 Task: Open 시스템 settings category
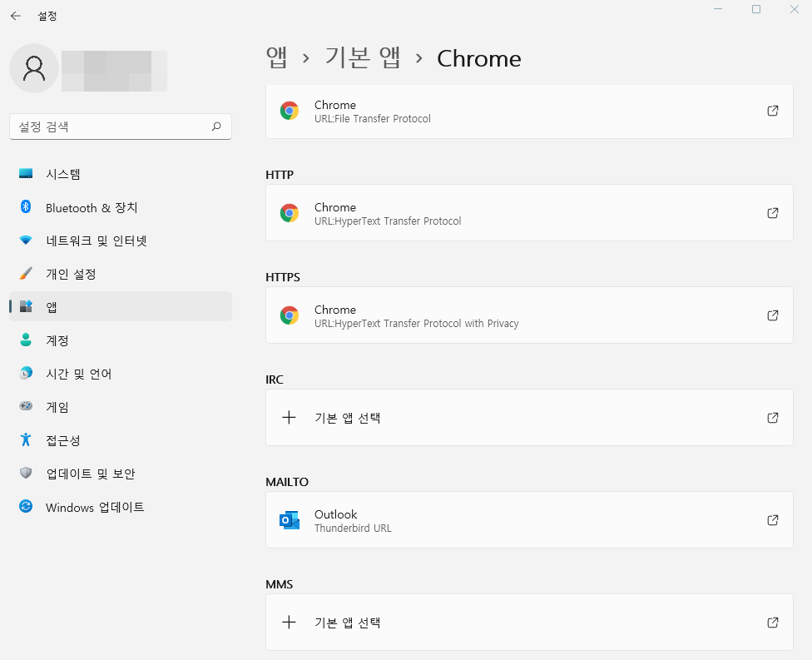coord(120,174)
